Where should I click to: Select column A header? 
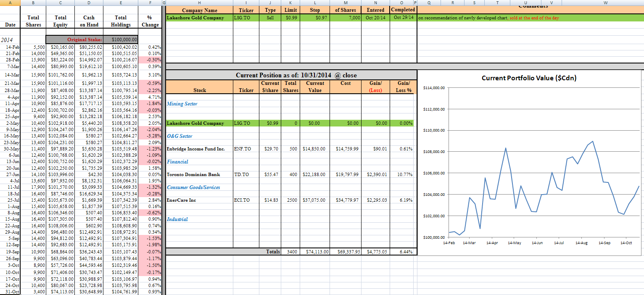point(10,3)
